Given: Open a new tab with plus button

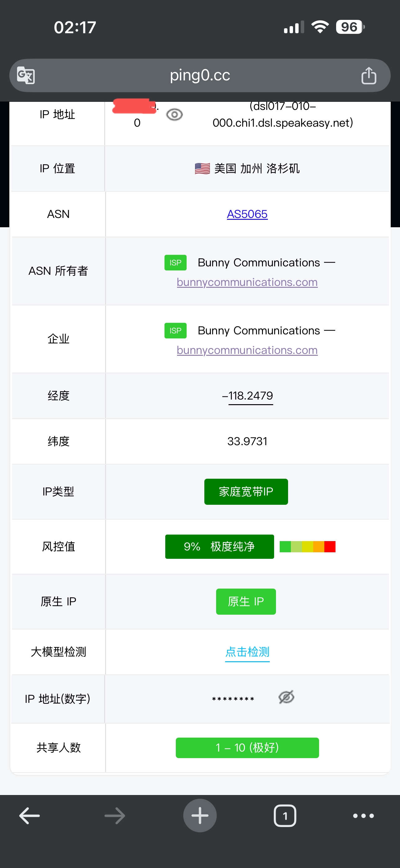Looking at the screenshot, I should coord(200,816).
